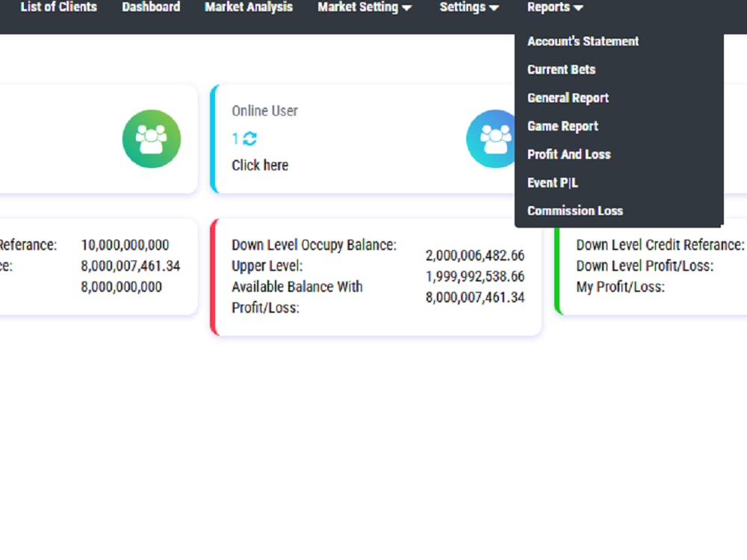Select Profit And Loss report

(568, 155)
